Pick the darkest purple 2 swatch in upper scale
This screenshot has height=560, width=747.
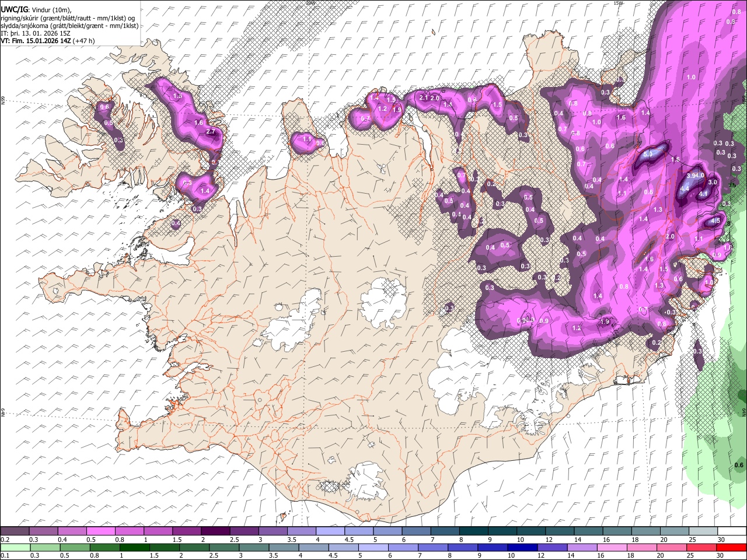pos(215,531)
